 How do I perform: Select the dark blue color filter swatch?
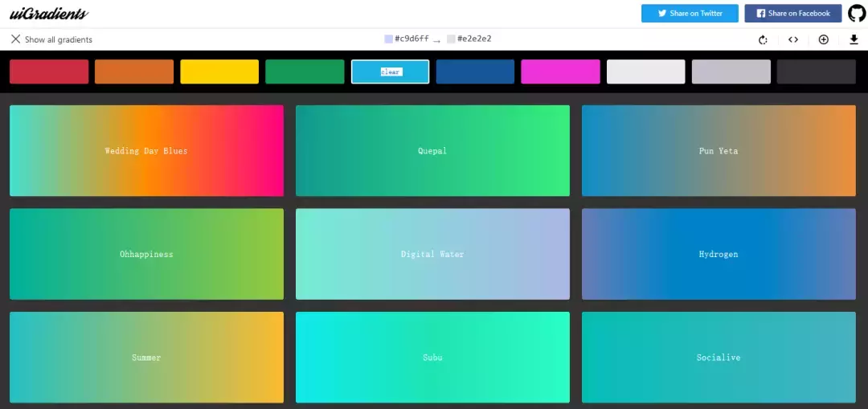pyautogui.click(x=476, y=72)
